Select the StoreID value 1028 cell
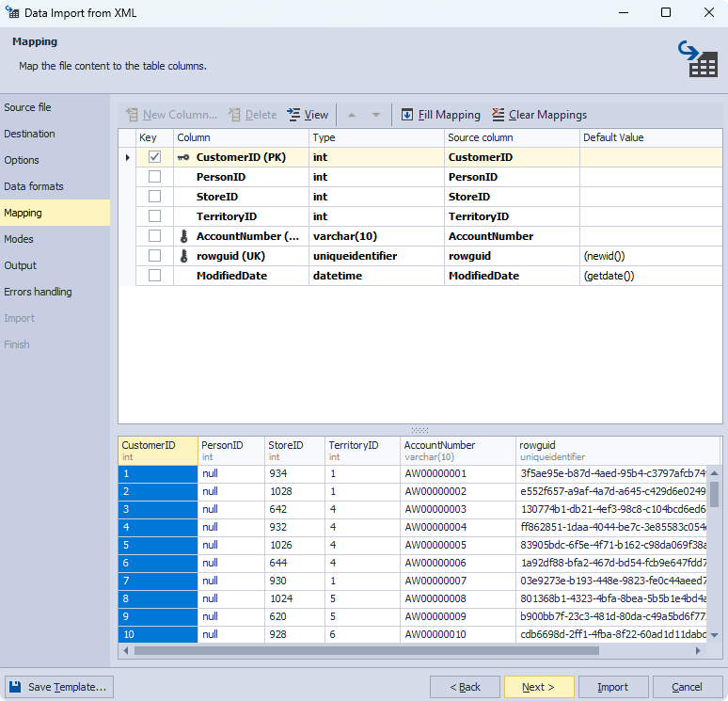728x701 pixels. (294, 491)
